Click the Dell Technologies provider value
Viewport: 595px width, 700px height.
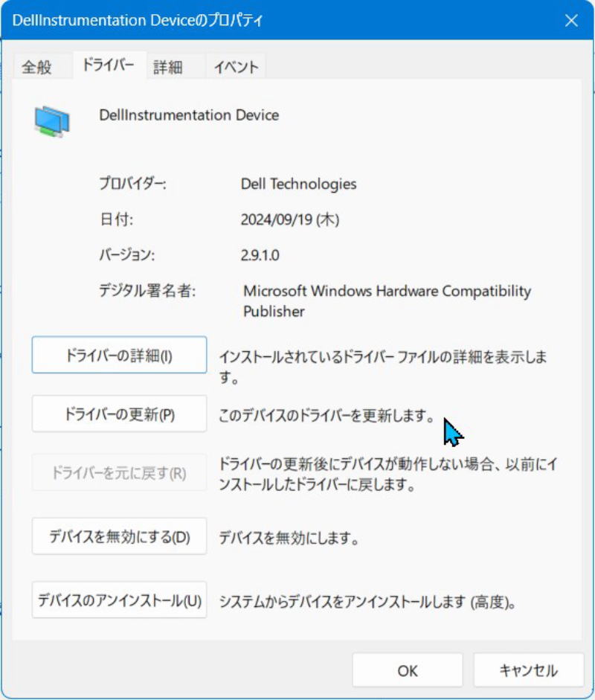click(x=299, y=184)
